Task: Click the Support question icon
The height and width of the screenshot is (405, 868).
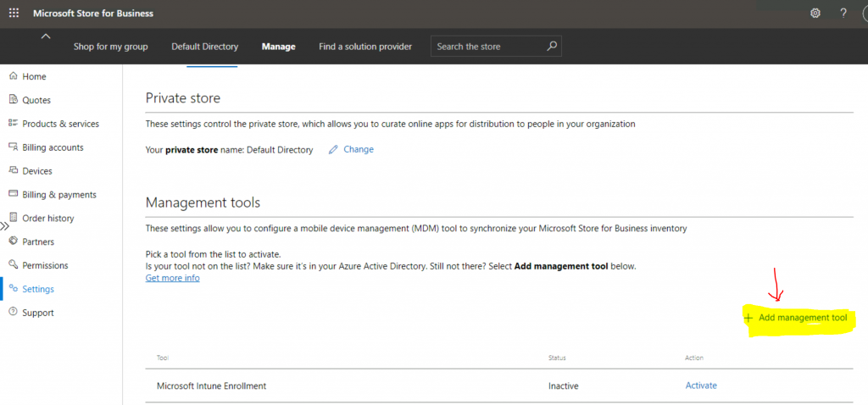Action: click(14, 312)
